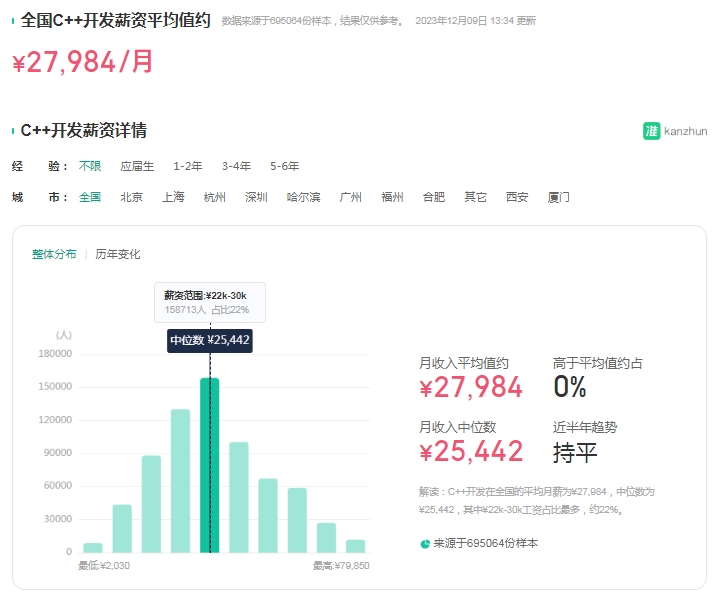The image size is (726, 598).
Task: Filter by 5-6年 experience
Action: pos(284,166)
